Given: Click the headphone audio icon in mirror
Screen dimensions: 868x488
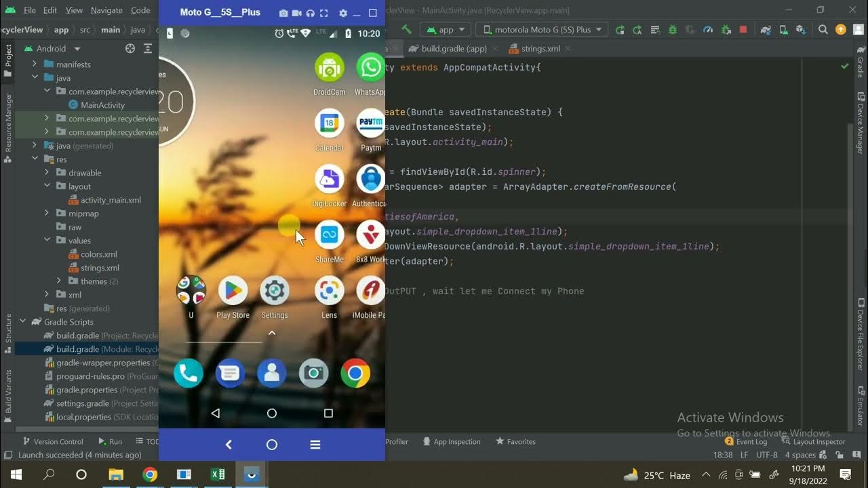Looking at the screenshot, I should tap(310, 13).
